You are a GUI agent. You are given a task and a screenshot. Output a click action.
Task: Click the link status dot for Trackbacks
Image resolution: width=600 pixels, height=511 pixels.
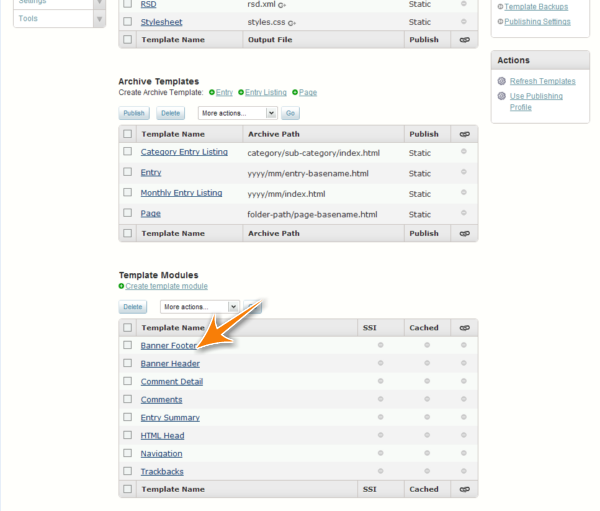pos(464,471)
